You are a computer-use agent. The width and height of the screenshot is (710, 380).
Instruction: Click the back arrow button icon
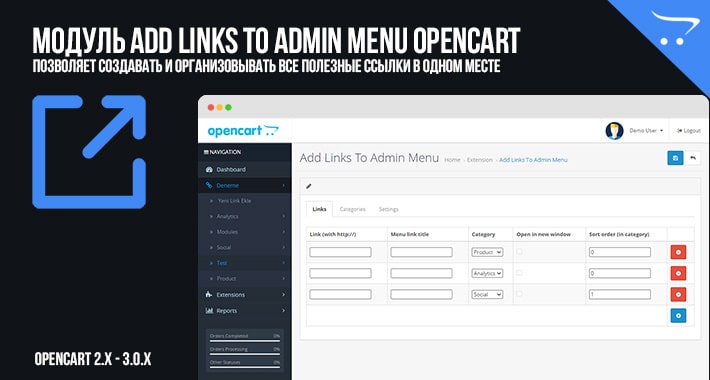(x=692, y=158)
